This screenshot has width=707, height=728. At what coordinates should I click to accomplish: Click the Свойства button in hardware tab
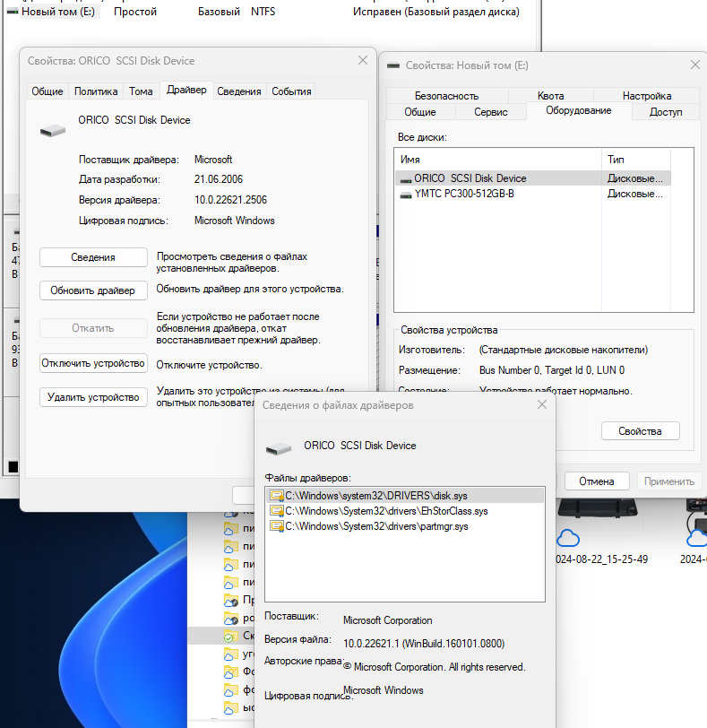pyautogui.click(x=640, y=431)
